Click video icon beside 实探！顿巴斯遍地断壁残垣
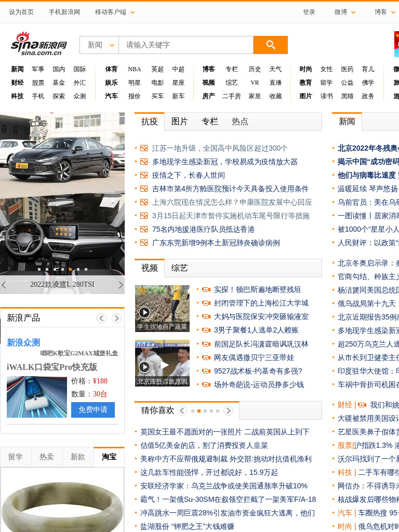This screenshot has height=532, width=399. tap(206, 290)
